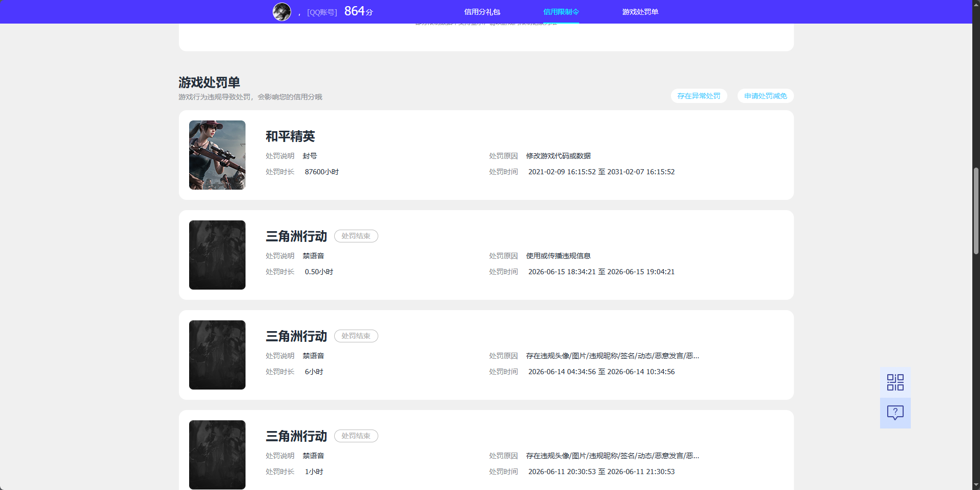Click the [QQ账号] label
This screenshot has height=490, width=980.
(x=322, y=12)
